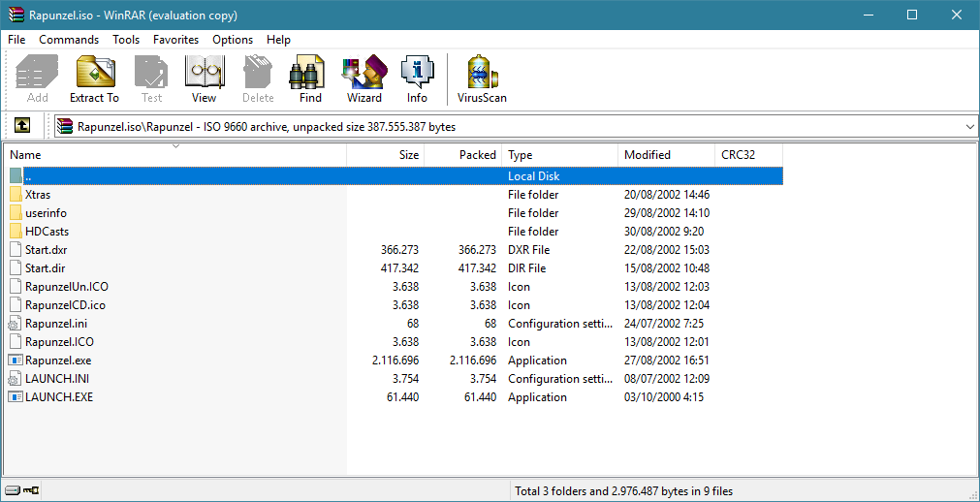
Task: Click the '20/08/2002 14:46' modified date
Action: (x=667, y=195)
